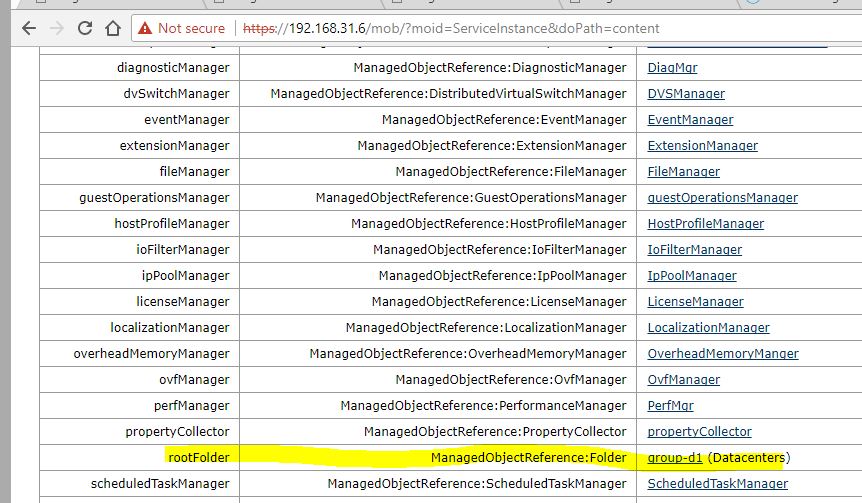Click the ManagedObjectReference:OverheadMemoryManager type cell

click(x=438, y=353)
